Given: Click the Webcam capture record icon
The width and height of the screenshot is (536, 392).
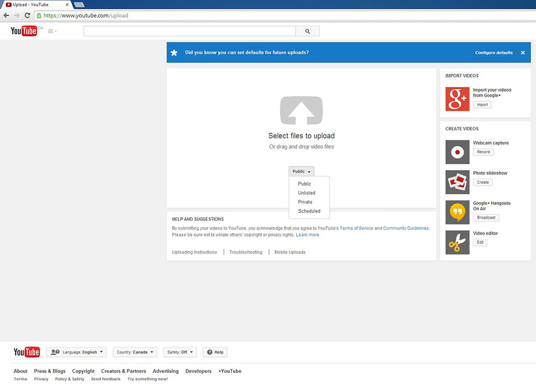Looking at the screenshot, I should 457,152.
